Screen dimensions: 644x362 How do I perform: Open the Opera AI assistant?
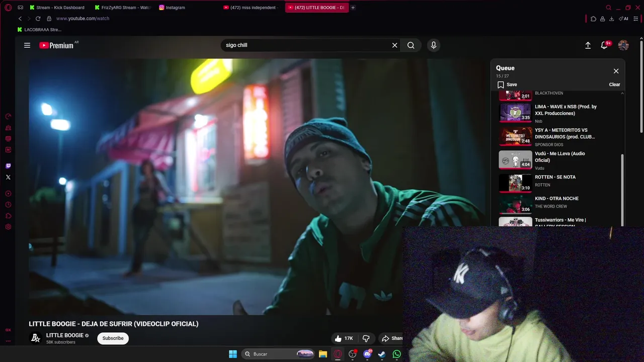click(624, 19)
